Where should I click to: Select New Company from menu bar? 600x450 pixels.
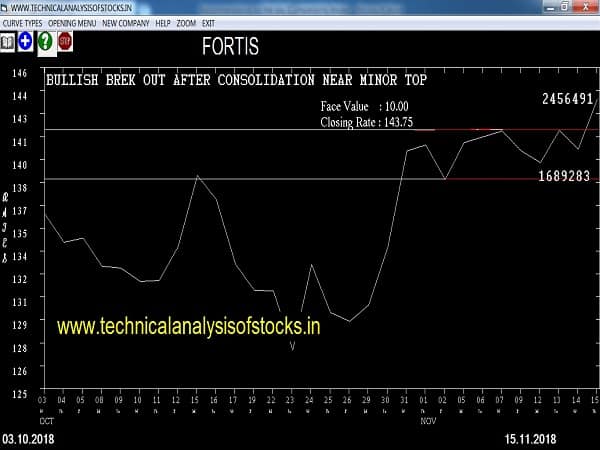[x=125, y=21]
